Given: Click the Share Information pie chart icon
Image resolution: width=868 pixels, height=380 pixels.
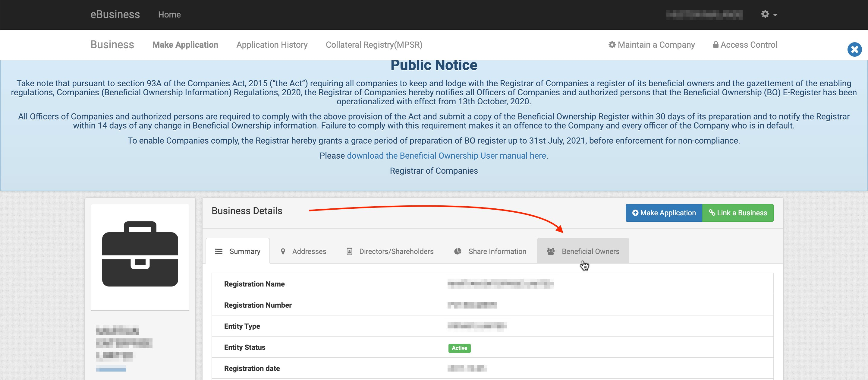Looking at the screenshot, I should point(458,252).
